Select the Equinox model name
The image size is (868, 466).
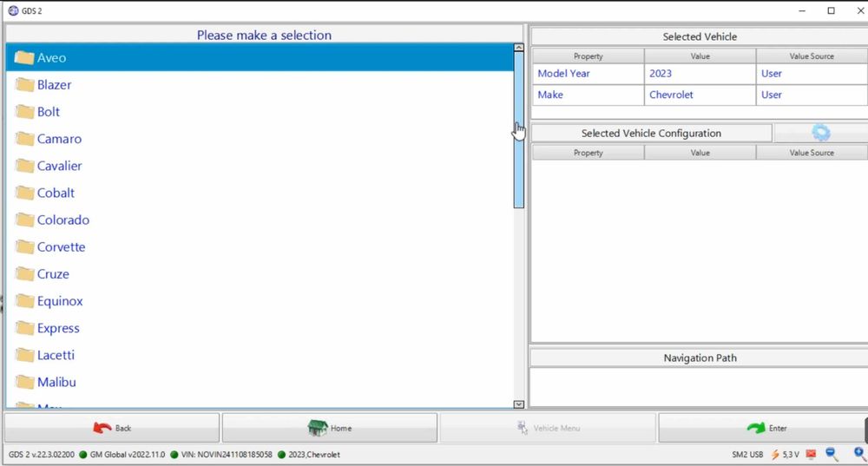60,301
